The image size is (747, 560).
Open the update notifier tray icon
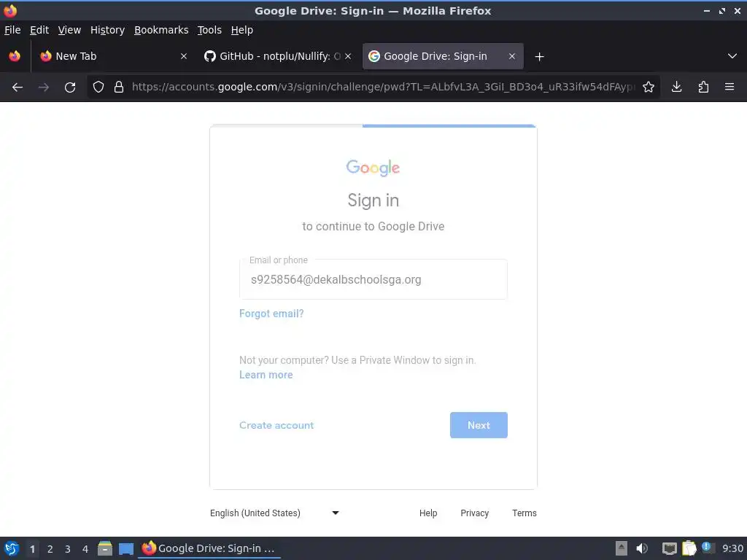tap(708, 548)
